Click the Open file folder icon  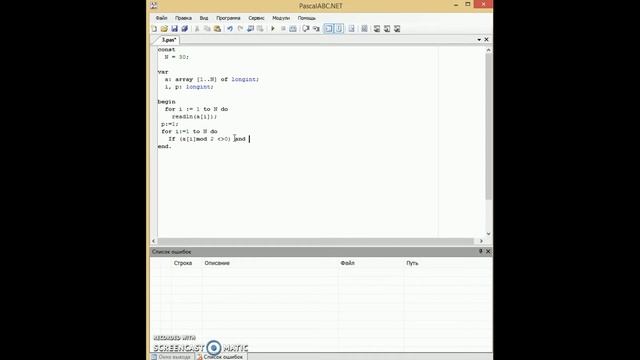click(x=164, y=29)
